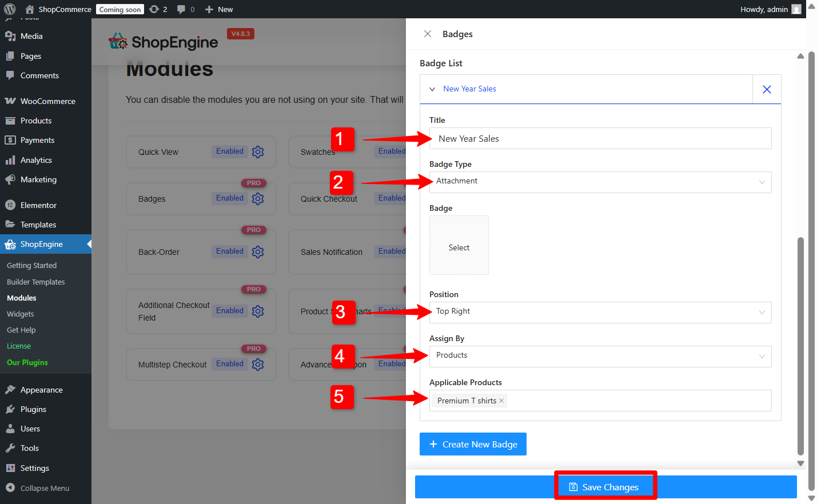This screenshot has height=504, width=817.
Task: Toggle Badges module Enabled status
Action: click(230, 198)
